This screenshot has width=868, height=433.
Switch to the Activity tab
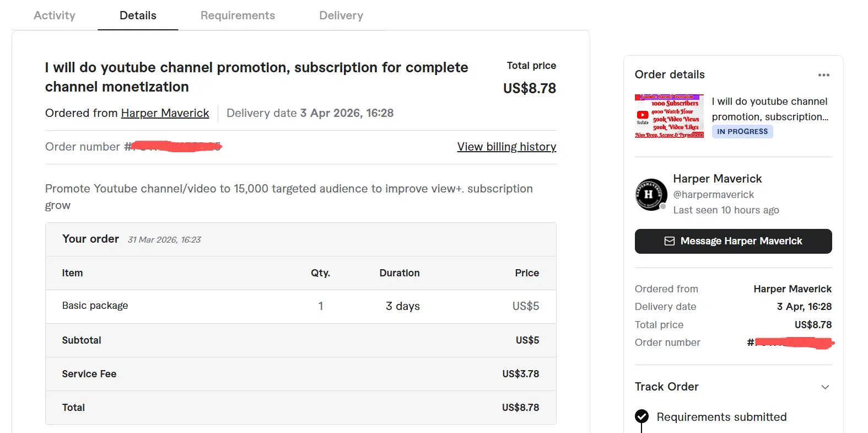point(55,15)
